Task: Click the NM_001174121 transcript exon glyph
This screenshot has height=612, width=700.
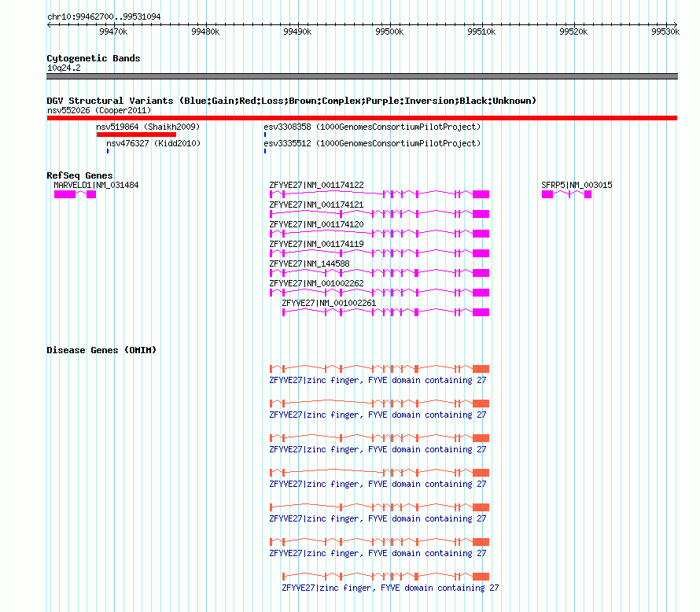Action: click(x=379, y=214)
